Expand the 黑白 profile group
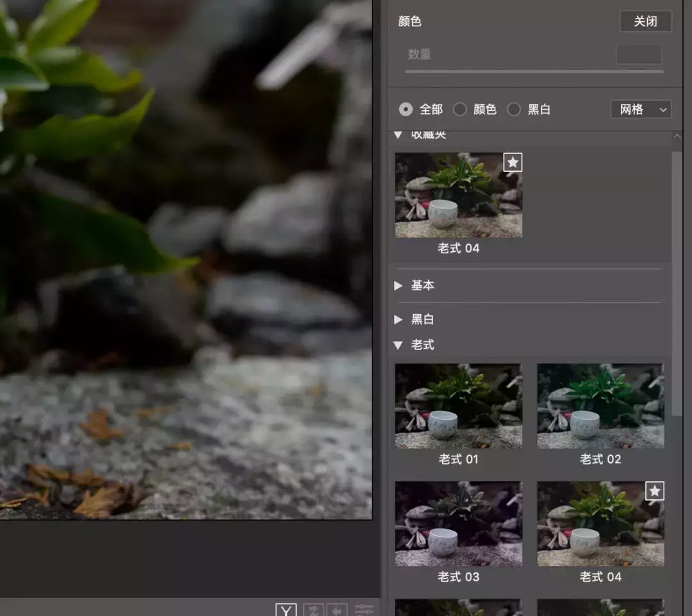This screenshot has width=692, height=616. [x=398, y=320]
